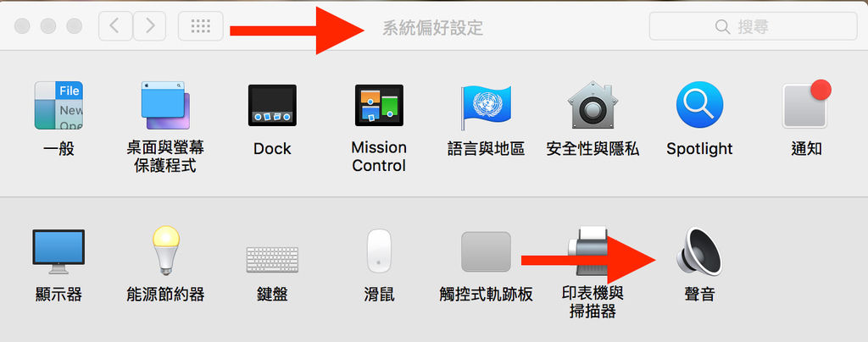Viewport: 868px width, 342px height.
Task: Click the 搜尋 search field
Action: [753, 26]
